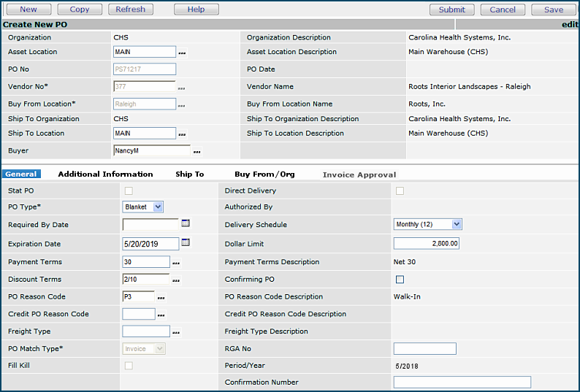Open the Buy From/Org tab
Screen dimensions: 580x392
[264, 174]
